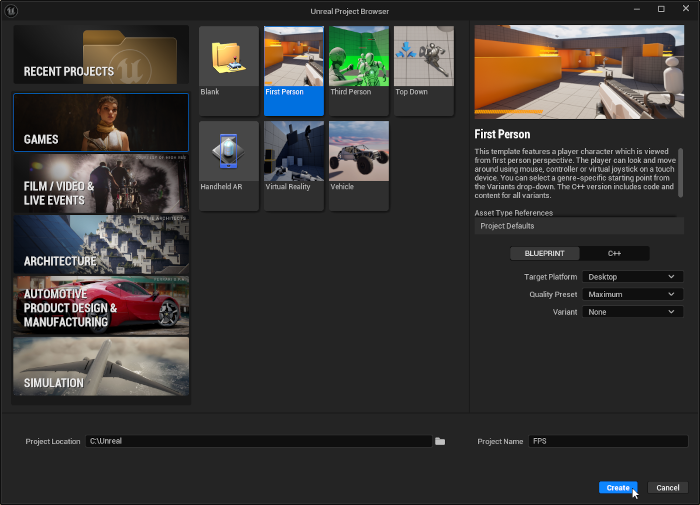Pick the Top Down template
Viewport: 700px width, 505px height.
tap(423, 62)
